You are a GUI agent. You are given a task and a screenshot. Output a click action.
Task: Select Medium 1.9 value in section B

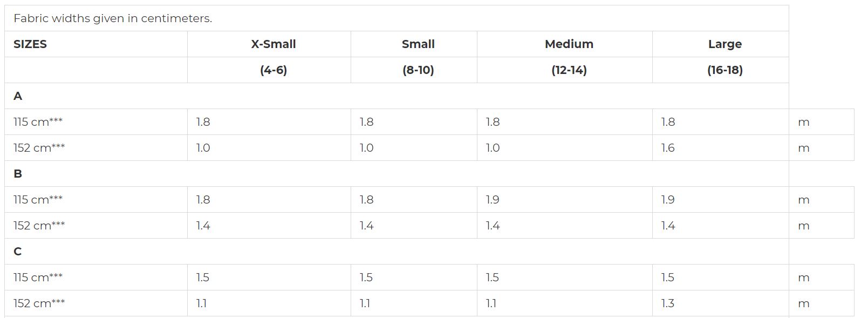[x=493, y=200]
